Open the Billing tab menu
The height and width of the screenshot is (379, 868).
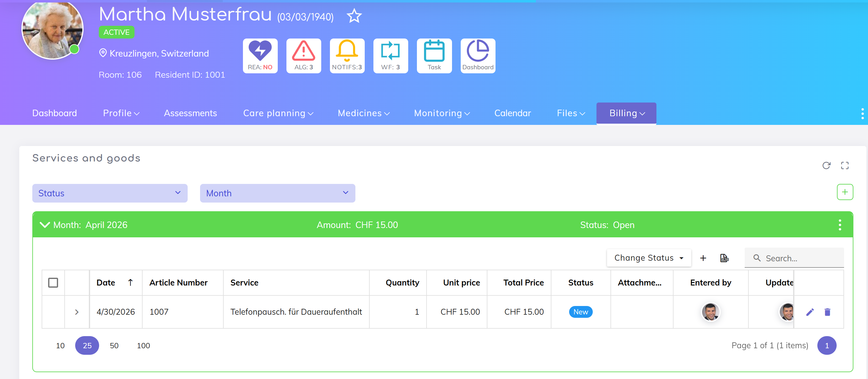(626, 113)
